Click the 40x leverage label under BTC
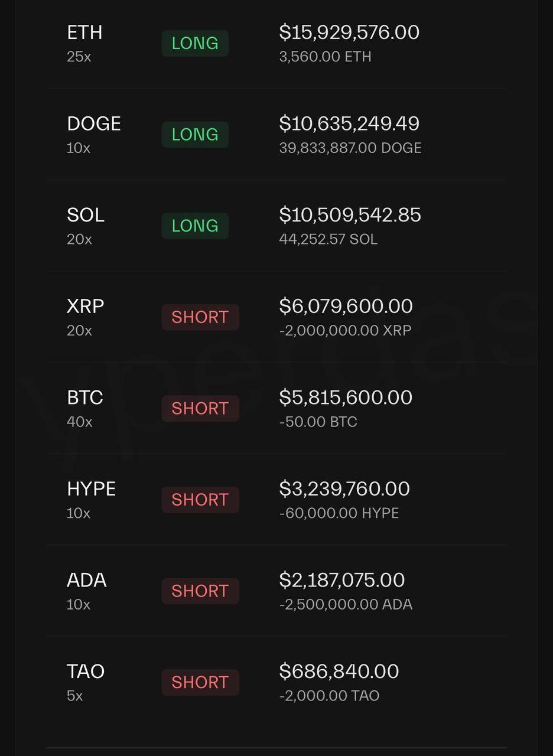This screenshot has width=553, height=756. 80,422
